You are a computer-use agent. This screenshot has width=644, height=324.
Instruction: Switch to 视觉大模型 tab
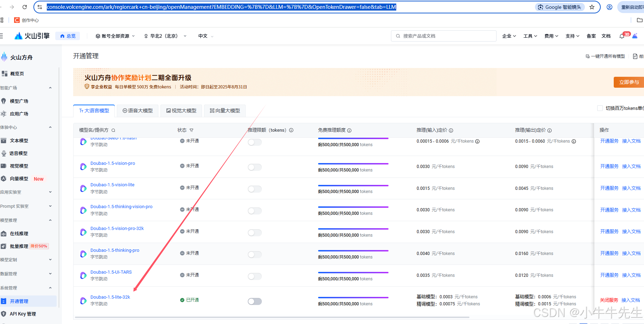click(181, 111)
